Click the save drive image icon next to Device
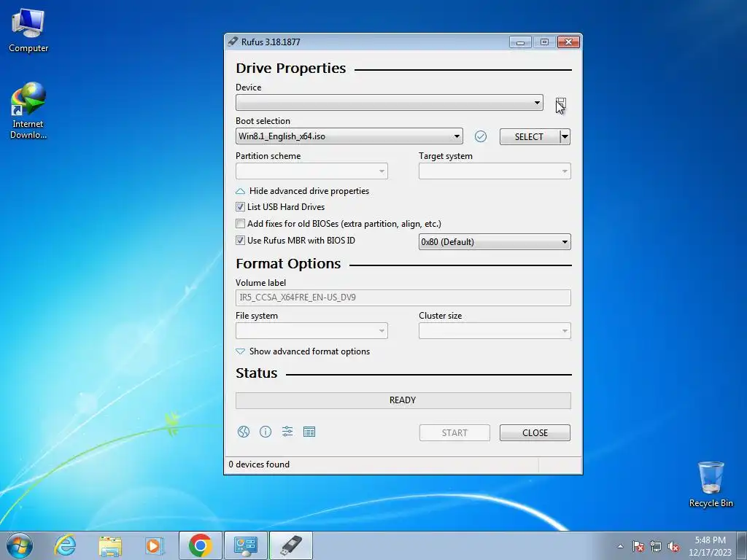Screen dimensions: 747x560 point(560,104)
